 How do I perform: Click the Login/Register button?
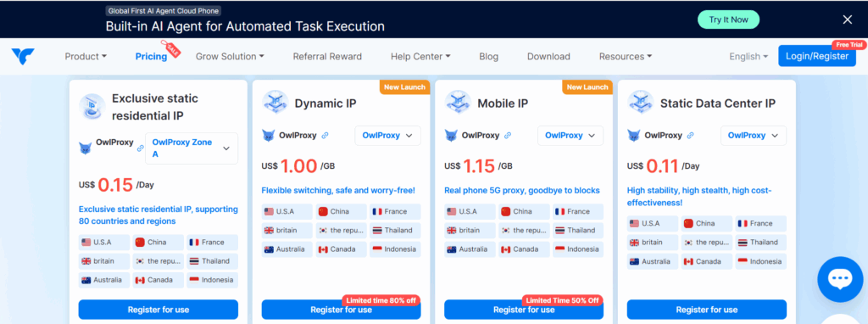tap(817, 56)
